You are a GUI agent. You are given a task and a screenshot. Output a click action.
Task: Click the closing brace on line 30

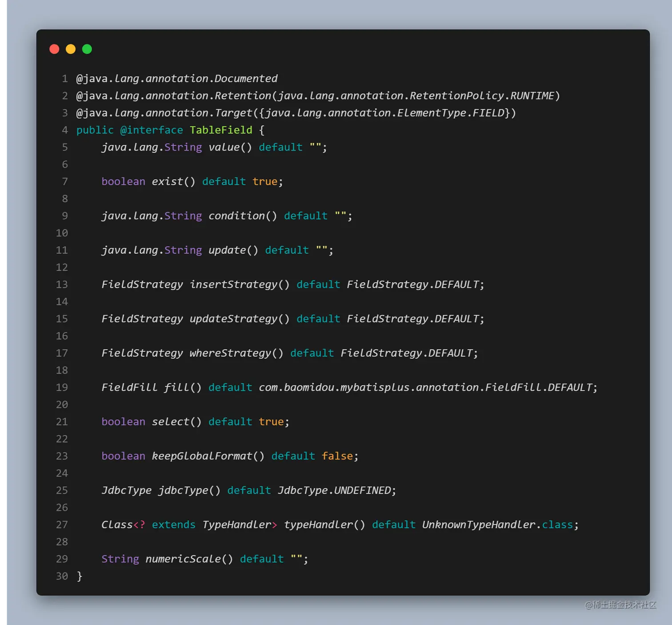(80, 576)
